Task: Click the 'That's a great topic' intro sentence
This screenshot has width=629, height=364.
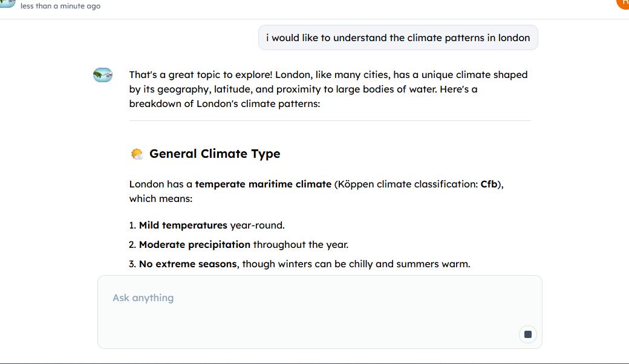Action: pos(201,74)
